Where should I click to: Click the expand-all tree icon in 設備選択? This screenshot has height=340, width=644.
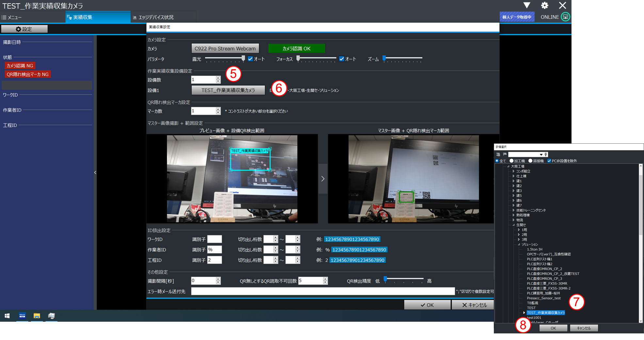pos(498,154)
